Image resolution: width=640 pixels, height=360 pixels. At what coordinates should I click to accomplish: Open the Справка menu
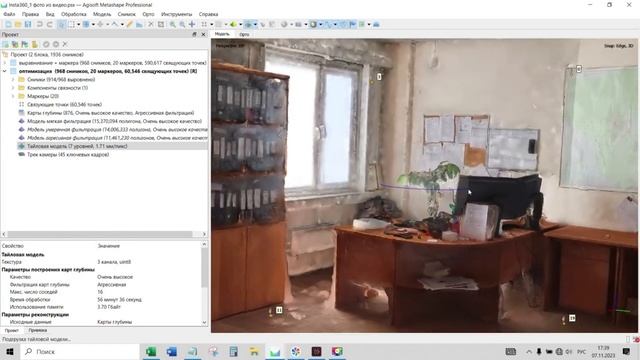pyautogui.click(x=208, y=14)
